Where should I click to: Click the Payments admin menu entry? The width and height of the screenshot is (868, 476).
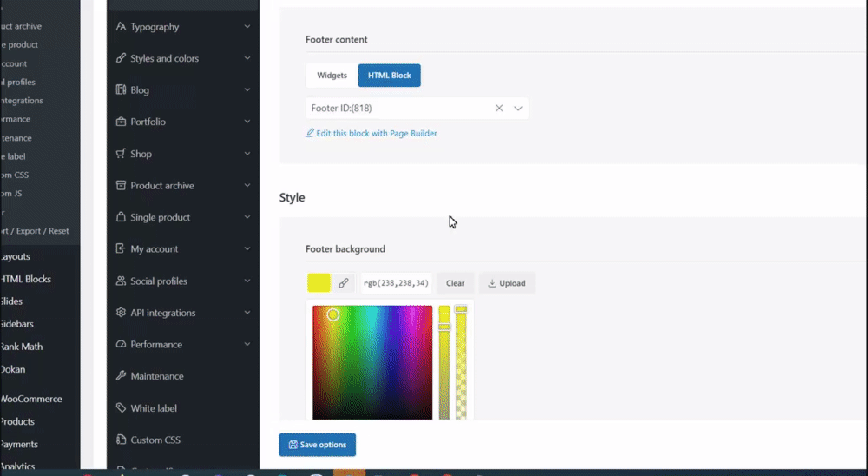coord(19,444)
